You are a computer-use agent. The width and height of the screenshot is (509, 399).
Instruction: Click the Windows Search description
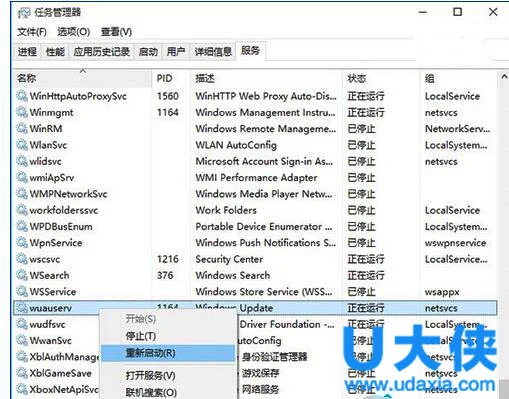[x=233, y=275]
